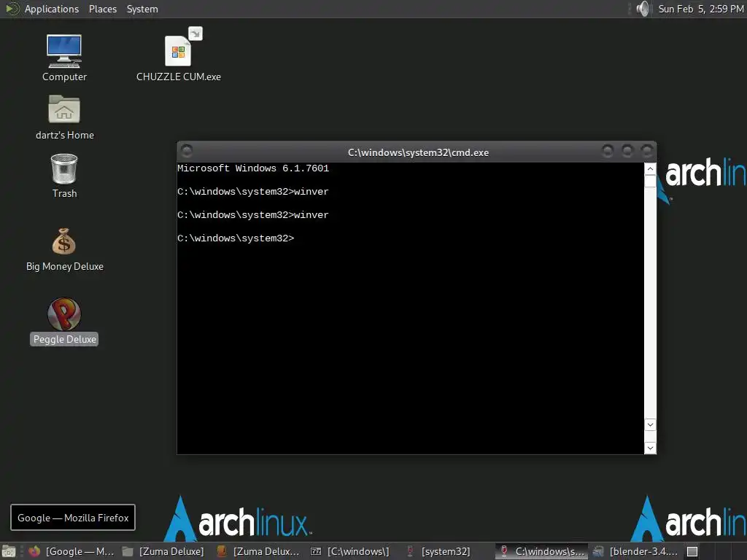The height and width of the screenshot is (560, 747).
Task: Click the first winver command line
Action: pyautogui.click(x=253, y=192)
